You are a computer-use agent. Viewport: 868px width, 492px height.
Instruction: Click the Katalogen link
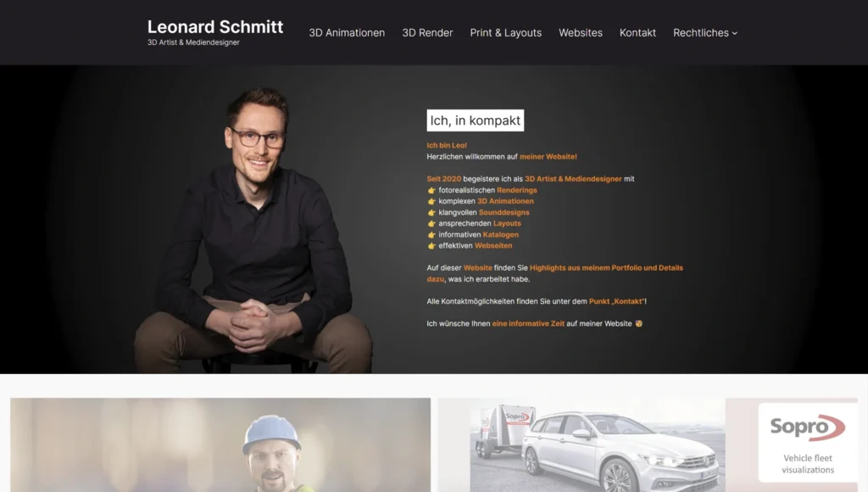pyautogui.click(x=500, y=234)
